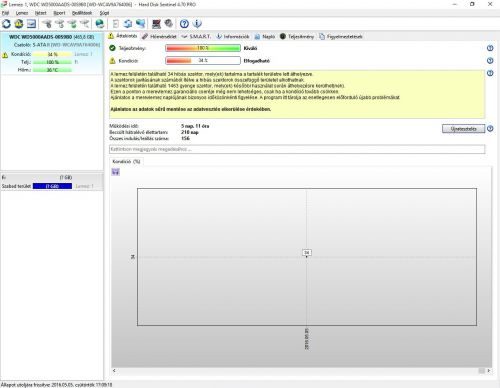The image size is (500, 388).
Task: Click help icon next to Kondíció bar
Action: 490,61
